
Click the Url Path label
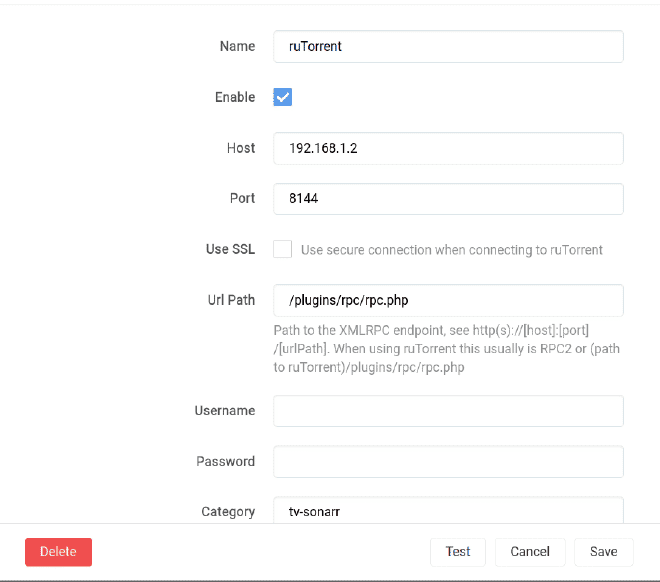(x=231, y=300)
